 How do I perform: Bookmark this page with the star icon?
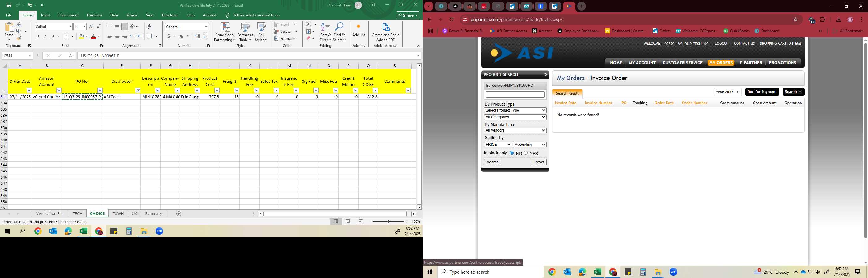click(x=796, y=19)
